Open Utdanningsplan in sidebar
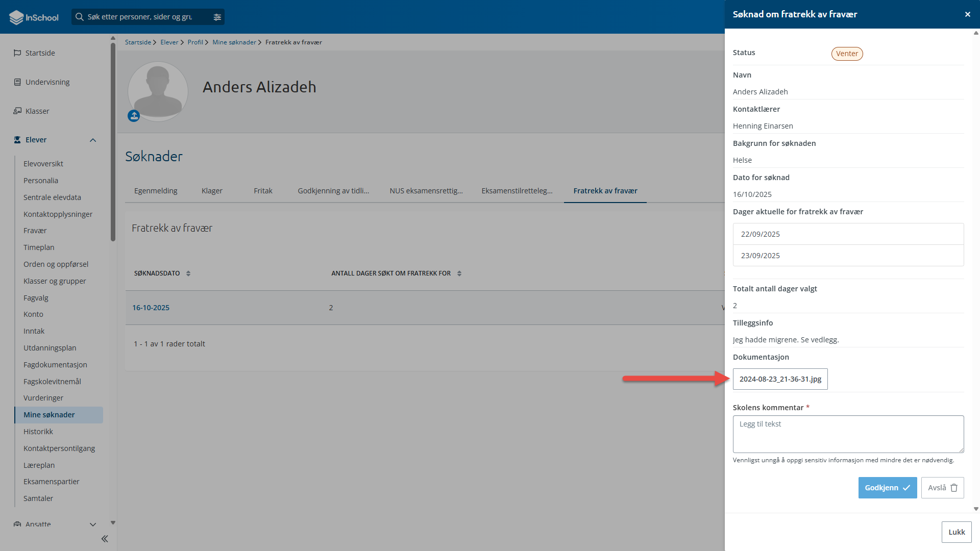Screen dimensions: 980x551 [50, 348]
